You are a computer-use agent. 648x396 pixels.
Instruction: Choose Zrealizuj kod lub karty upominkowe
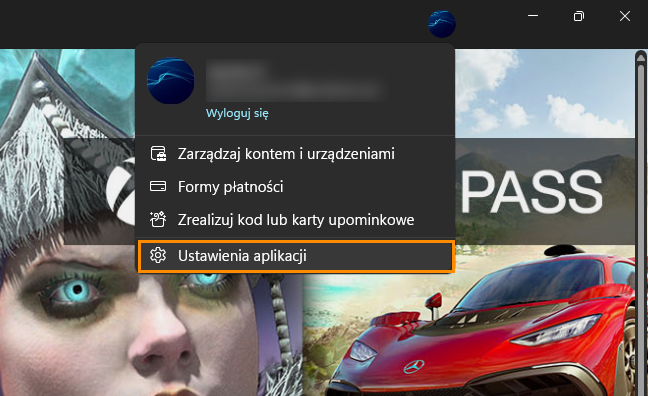(x=295, y=219)
